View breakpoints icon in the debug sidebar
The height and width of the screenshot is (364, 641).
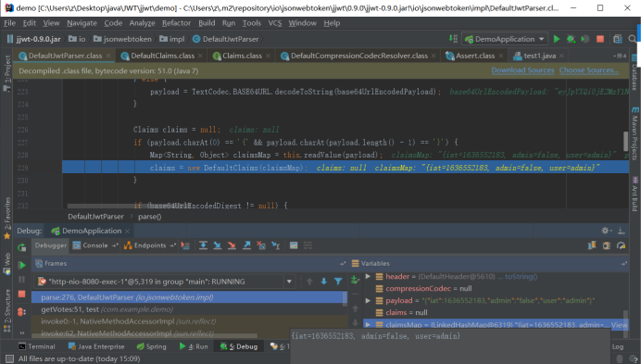pyautogui.click(x=21, y=312)
